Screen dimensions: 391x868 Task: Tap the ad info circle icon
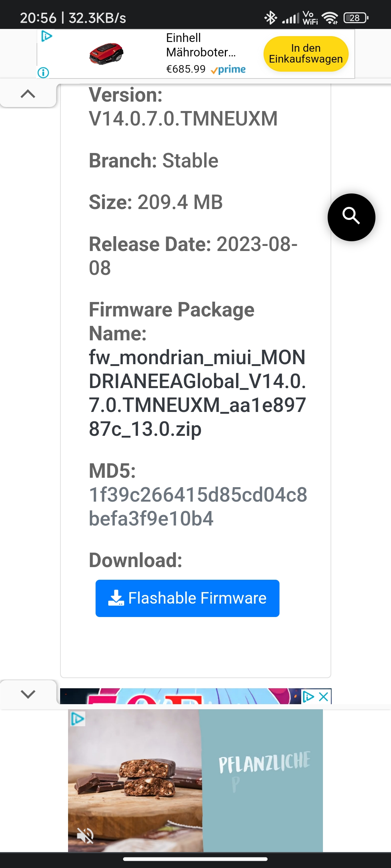click(43, 73)
